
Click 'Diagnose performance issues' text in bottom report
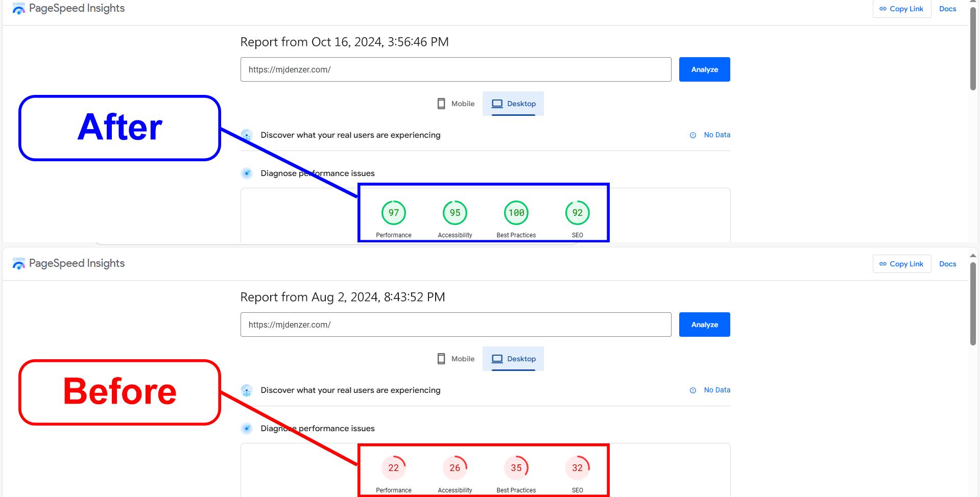click(x=318, y=429)
